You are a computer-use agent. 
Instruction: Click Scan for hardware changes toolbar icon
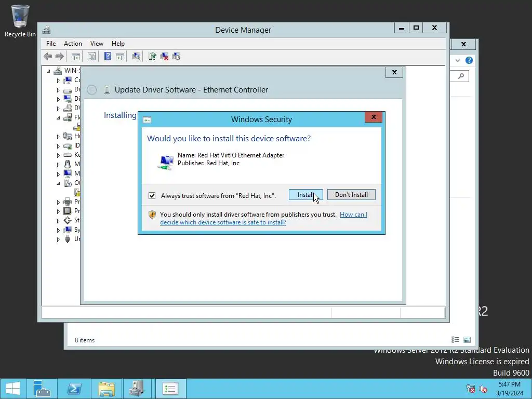(x=136, y=56)
